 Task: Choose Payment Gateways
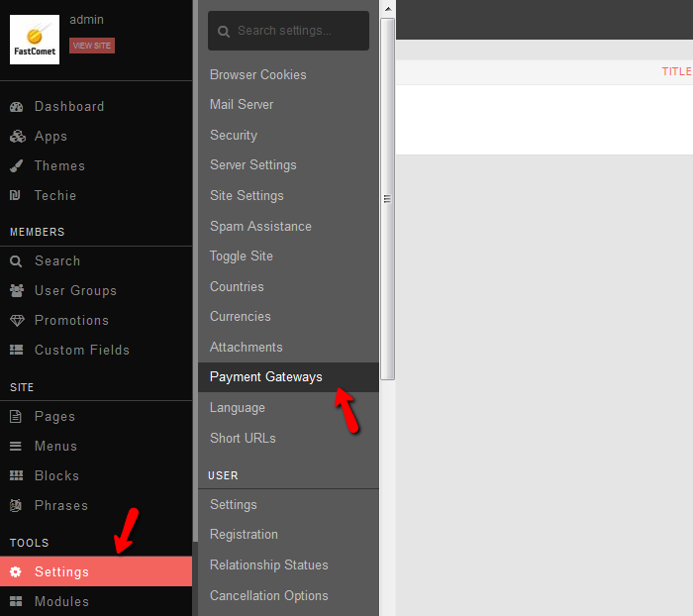(288, 377)
